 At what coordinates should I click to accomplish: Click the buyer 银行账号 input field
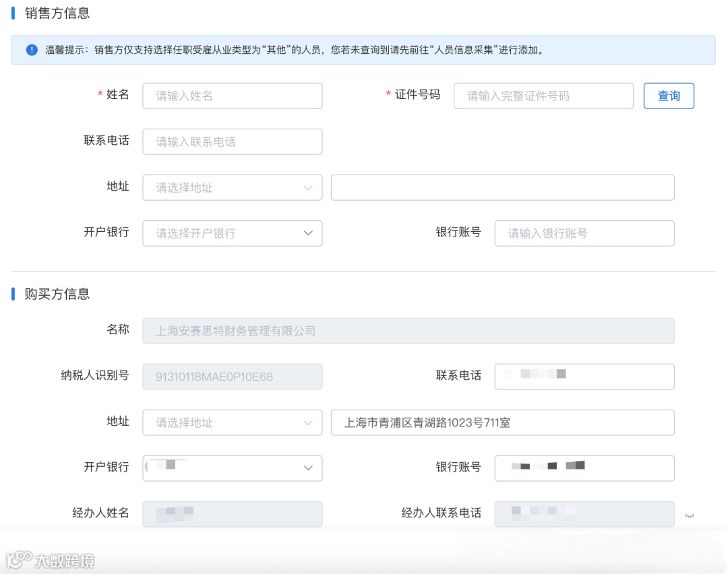coord(584,468)
